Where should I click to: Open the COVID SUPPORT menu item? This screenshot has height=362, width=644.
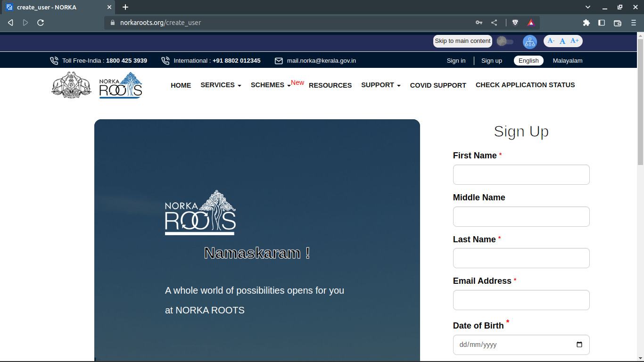click(438, 85)
